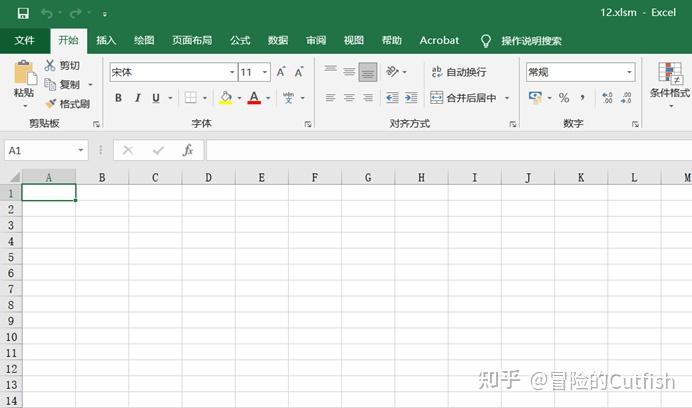Activate the 格式刷 format painter

pos(68,104)
